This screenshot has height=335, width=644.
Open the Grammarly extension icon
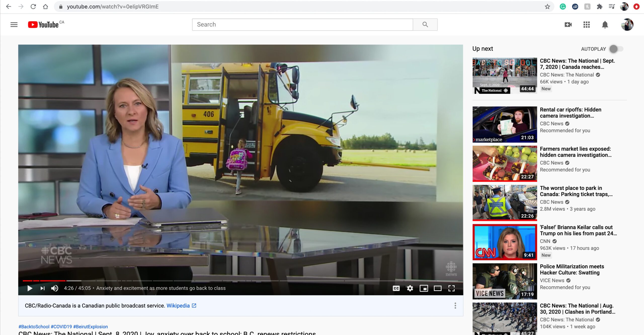pos(563,7)
